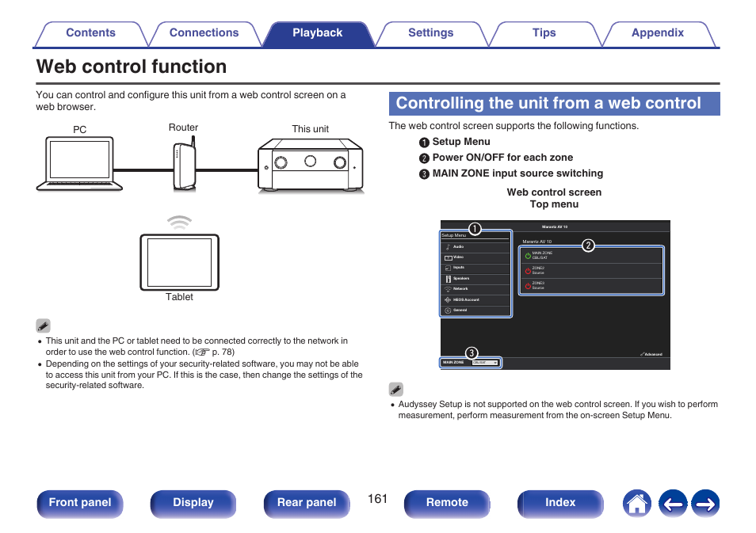Click 'Marantz AV 10' title in web screen
The width and height of the screenshot is (756, 533).
coord(555,227)
